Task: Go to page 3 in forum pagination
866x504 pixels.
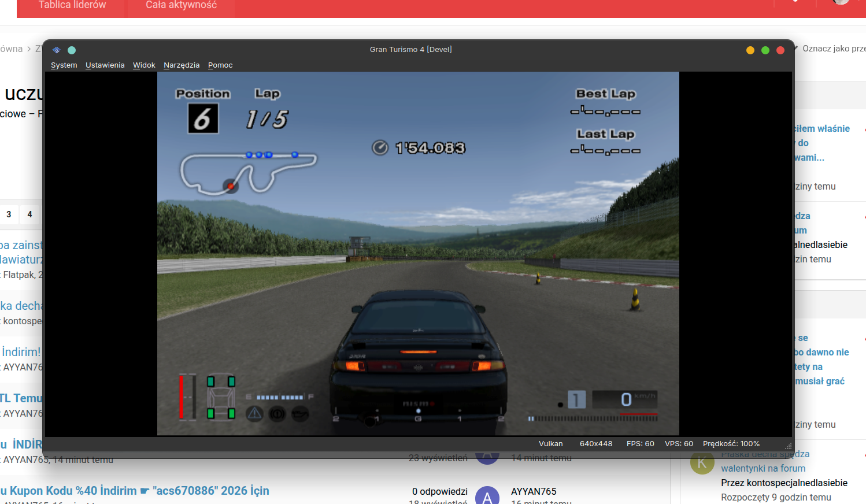Action: 9,214
